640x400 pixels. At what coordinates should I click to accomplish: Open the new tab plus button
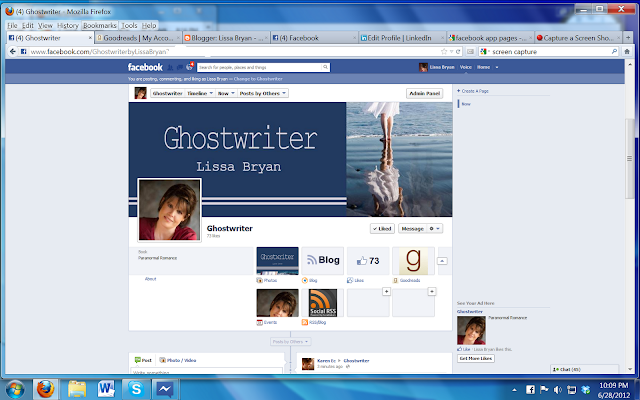coord(628,38)
